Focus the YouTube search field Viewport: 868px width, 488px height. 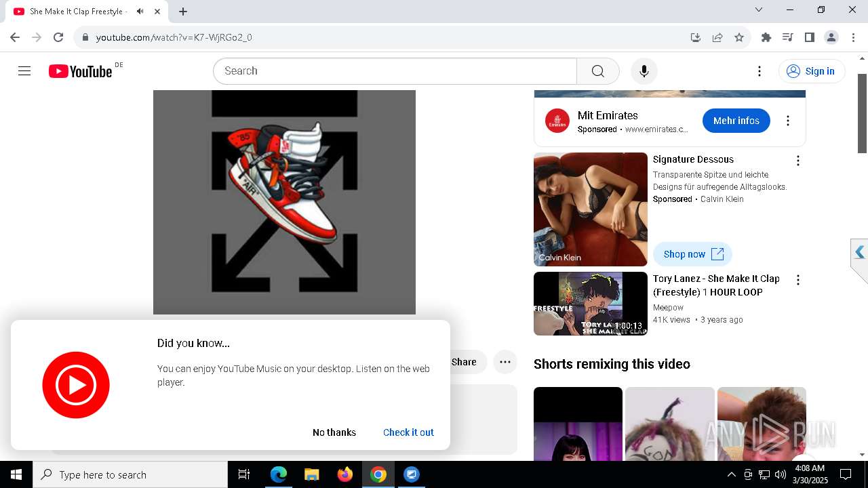pos(395,71)
